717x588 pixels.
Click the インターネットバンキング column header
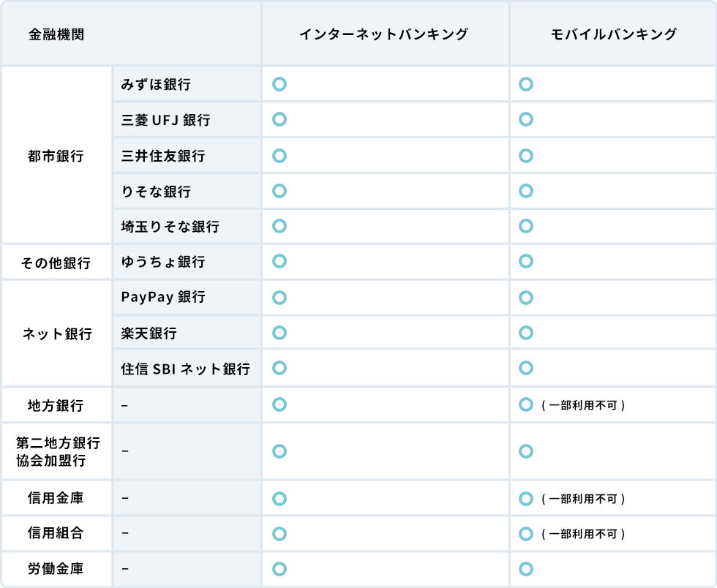tap(383, 34)
